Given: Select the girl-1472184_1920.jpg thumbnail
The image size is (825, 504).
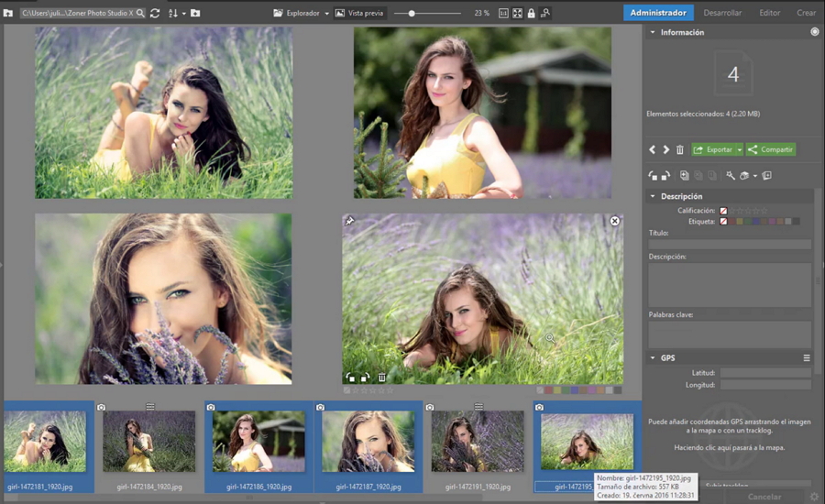Looking at the screenshot, I should 149,441.
